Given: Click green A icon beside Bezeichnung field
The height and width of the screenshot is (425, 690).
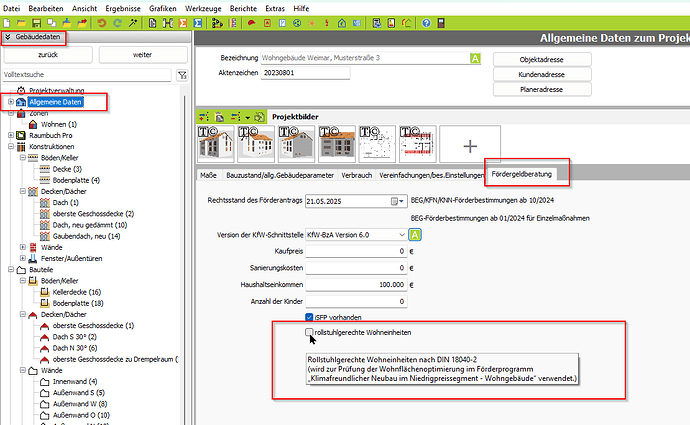Looking at the screenshot, I should [x=475, y=59].
